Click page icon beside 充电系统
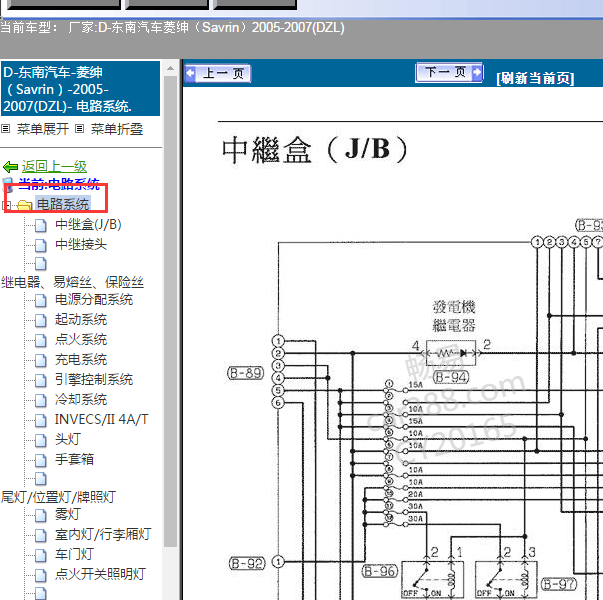603x600 pixels. (x=41, y=360)
